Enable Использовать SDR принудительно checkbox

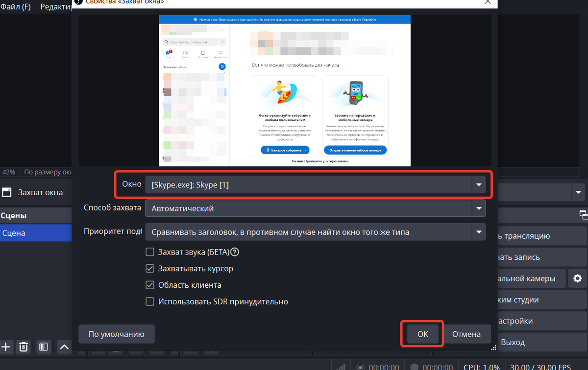point(150,301)
